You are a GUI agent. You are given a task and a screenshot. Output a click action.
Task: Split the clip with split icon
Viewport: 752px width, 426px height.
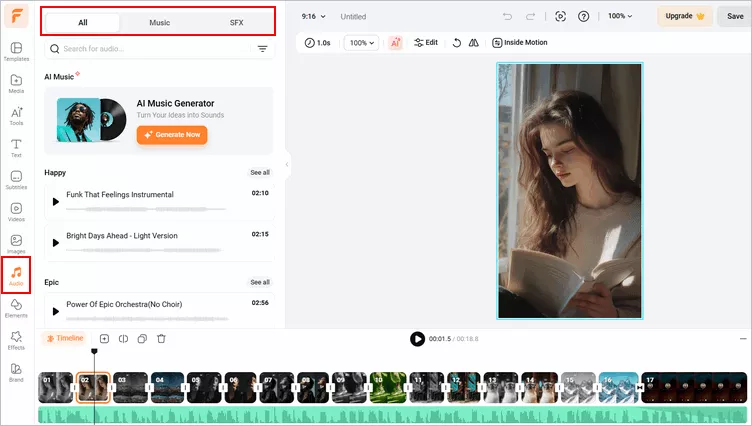[123, 339]
